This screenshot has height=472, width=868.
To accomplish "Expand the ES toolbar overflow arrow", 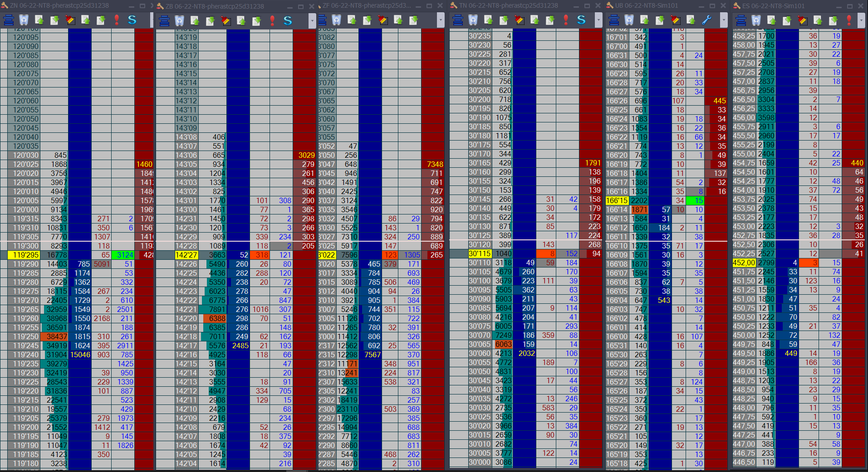I will point(861,21).
